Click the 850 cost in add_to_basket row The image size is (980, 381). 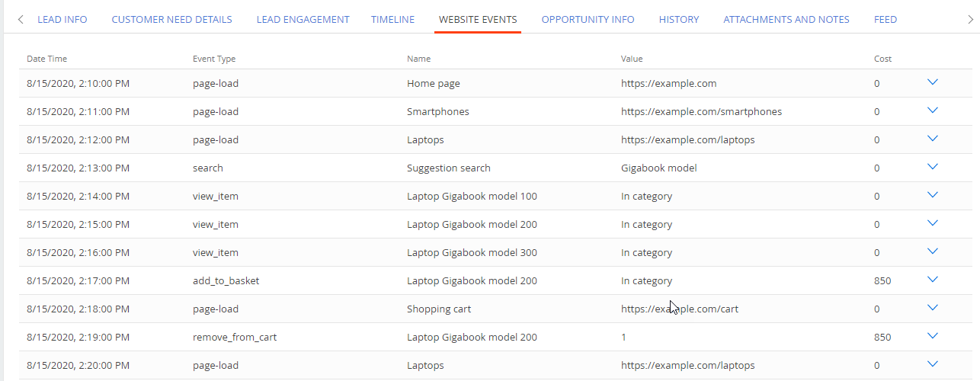pos(882,281)
